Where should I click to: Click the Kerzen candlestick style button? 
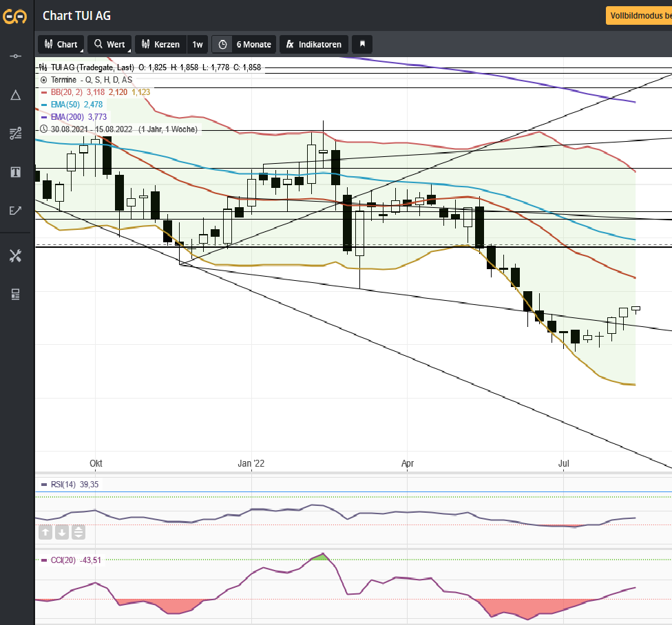pos(160,44)
